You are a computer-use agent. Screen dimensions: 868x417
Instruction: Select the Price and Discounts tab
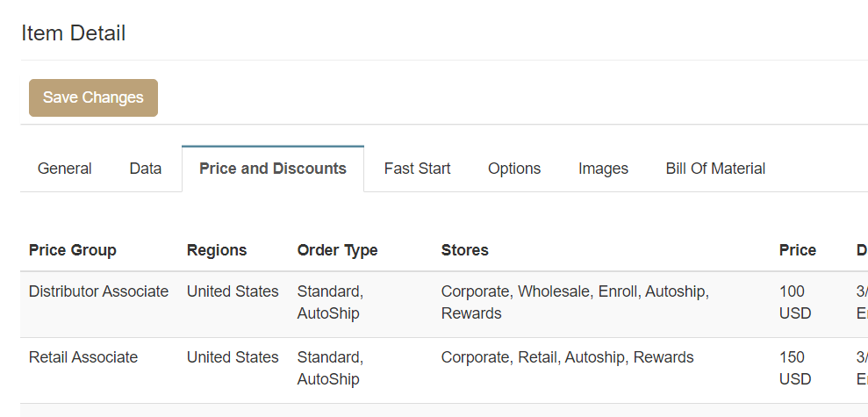pos(273,169)
